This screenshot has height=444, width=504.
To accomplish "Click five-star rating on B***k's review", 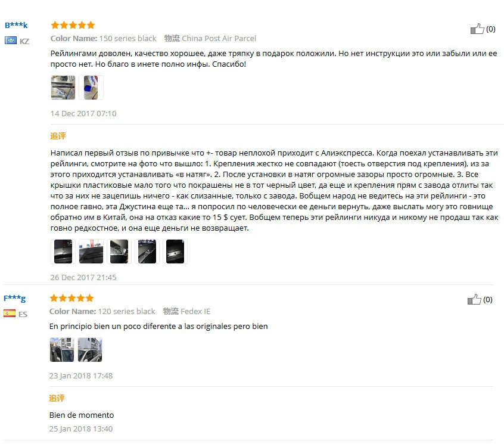I will 73,25.
